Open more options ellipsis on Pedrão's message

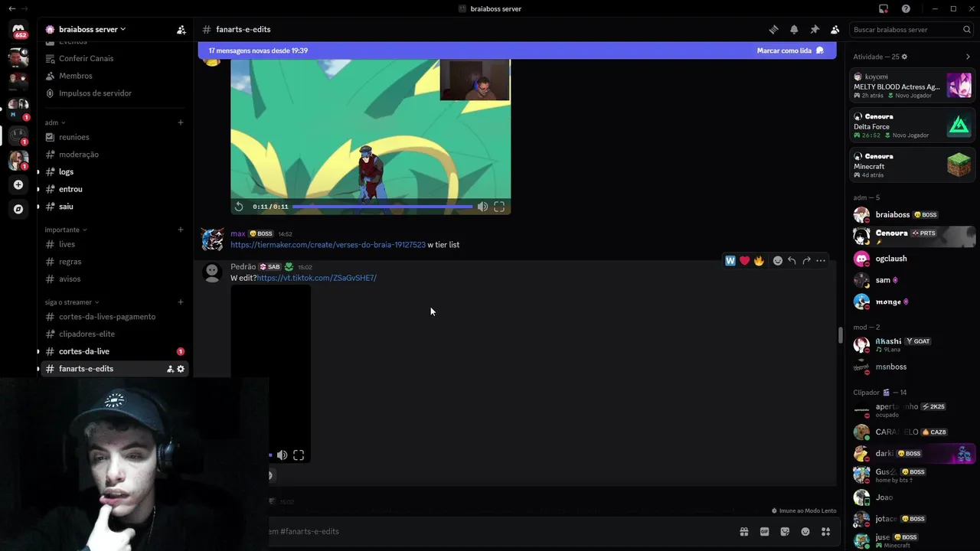point(821,261)
